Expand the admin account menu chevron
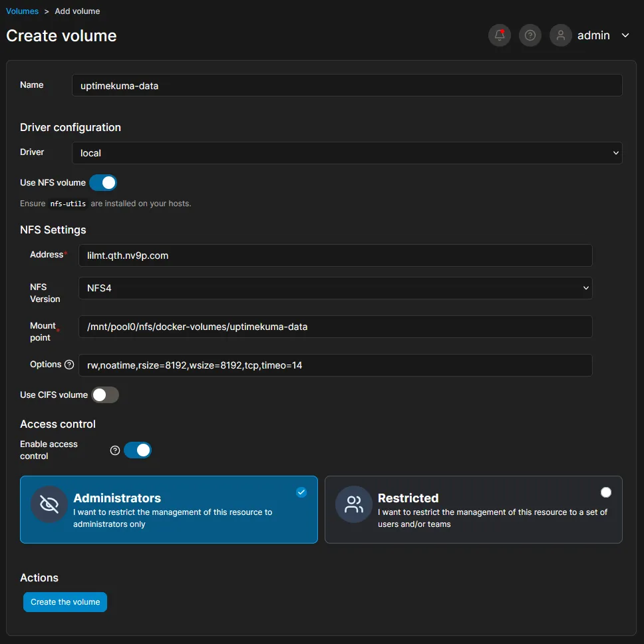 [625, 35]
